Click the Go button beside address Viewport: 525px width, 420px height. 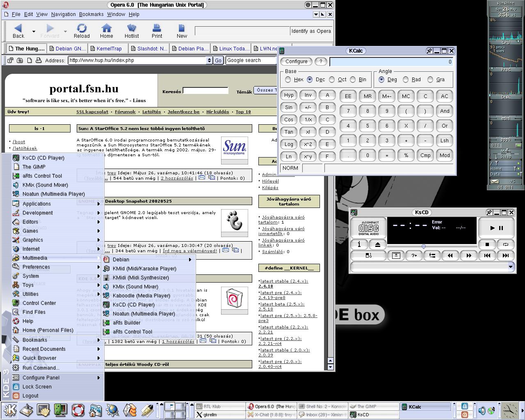[x=218, y=60]
